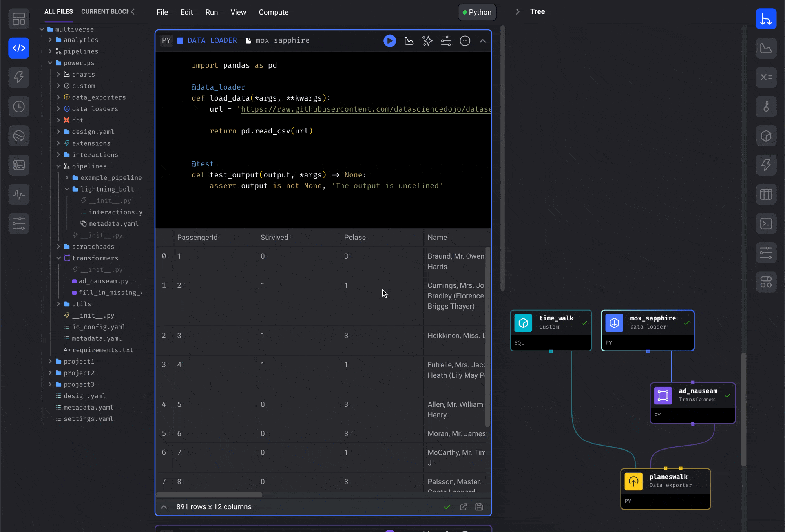Expand the project1 folder

click(50, 362)
